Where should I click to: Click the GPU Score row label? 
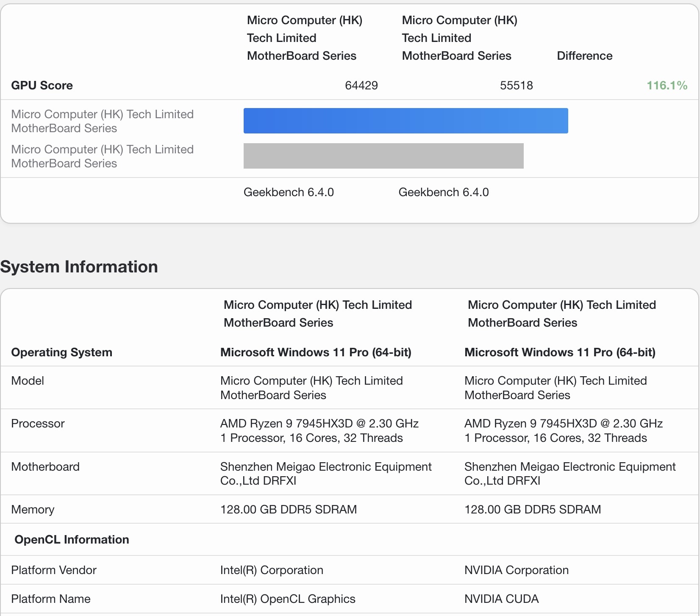pos(42,86)
